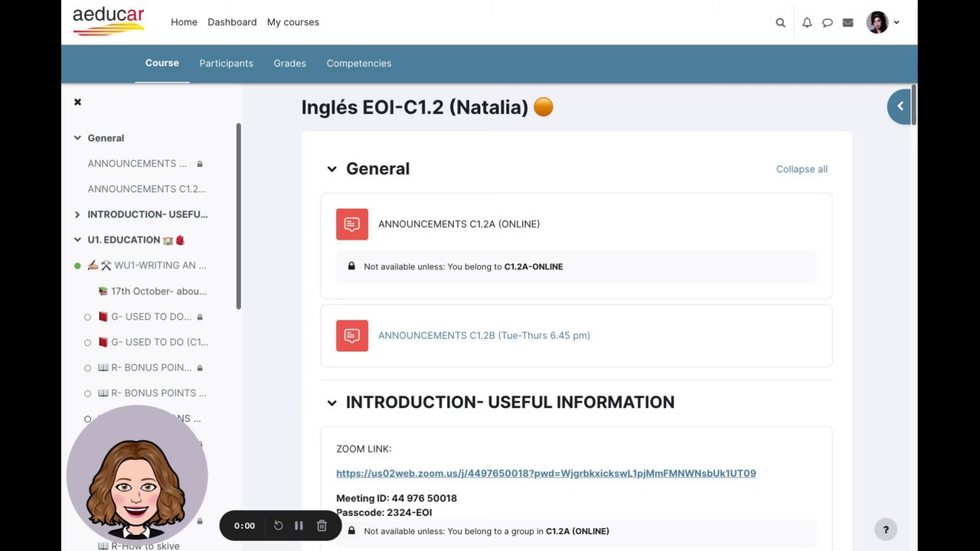Screen dimensions: 980x551
Task: Click the Collapse all link
Action: pos(802,169)
